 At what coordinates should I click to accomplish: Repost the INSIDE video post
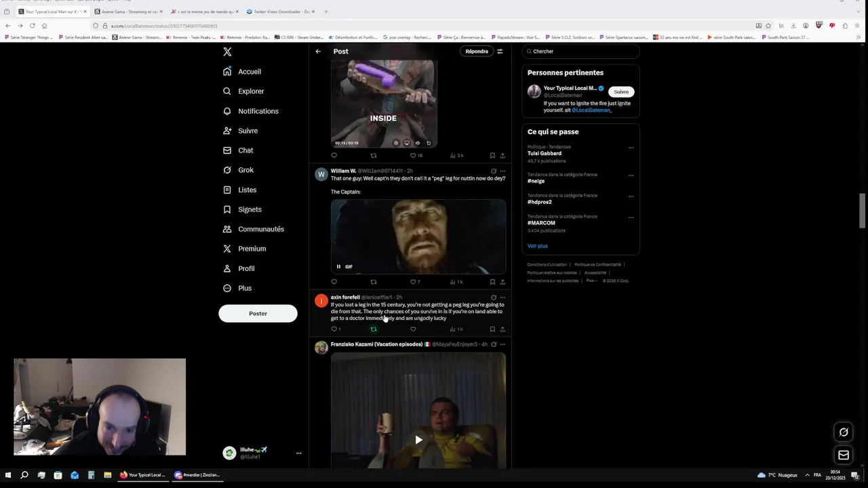[373, 155]
